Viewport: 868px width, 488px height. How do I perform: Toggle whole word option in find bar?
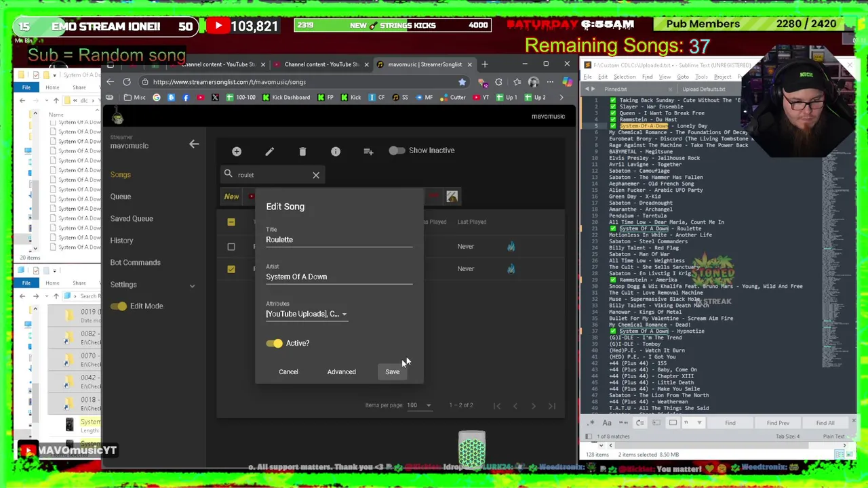(x=623, y=423)
